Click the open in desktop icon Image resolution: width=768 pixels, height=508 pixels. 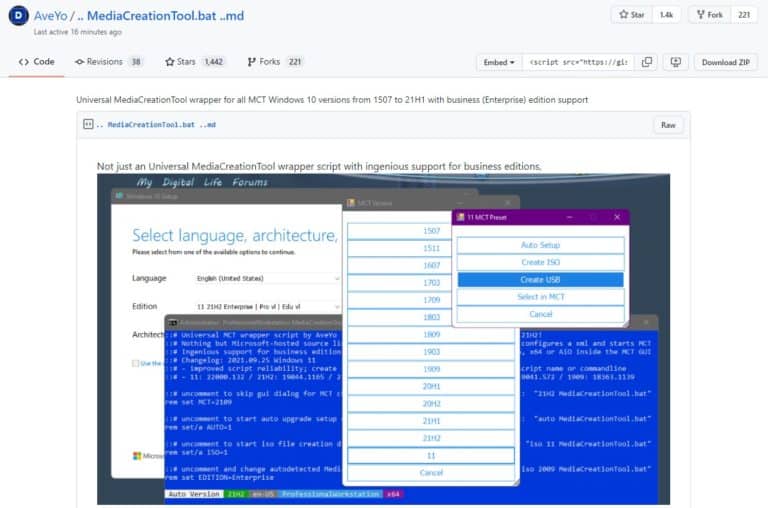675,62
